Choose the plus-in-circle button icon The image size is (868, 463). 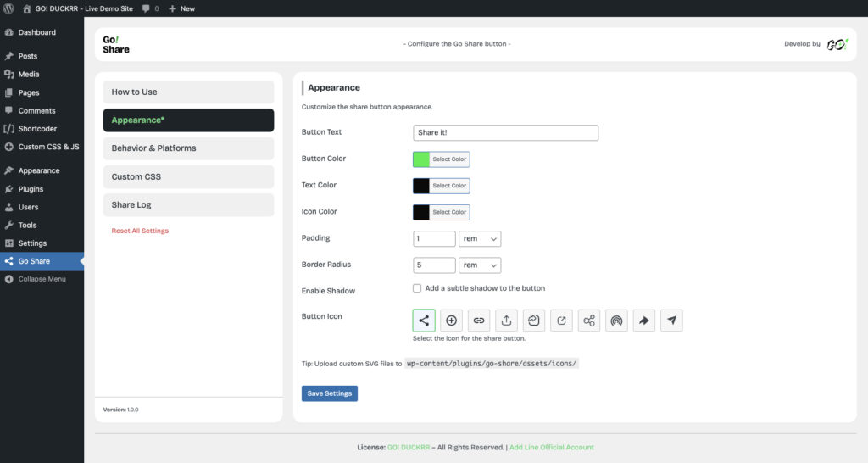451,321
